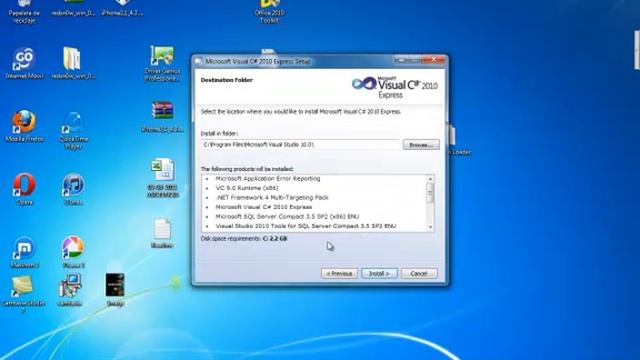Image resolution: width=640 pixels, height=360 pixels.
Task: Open iTunes desktop shortcut
Action: pos(73,189)
